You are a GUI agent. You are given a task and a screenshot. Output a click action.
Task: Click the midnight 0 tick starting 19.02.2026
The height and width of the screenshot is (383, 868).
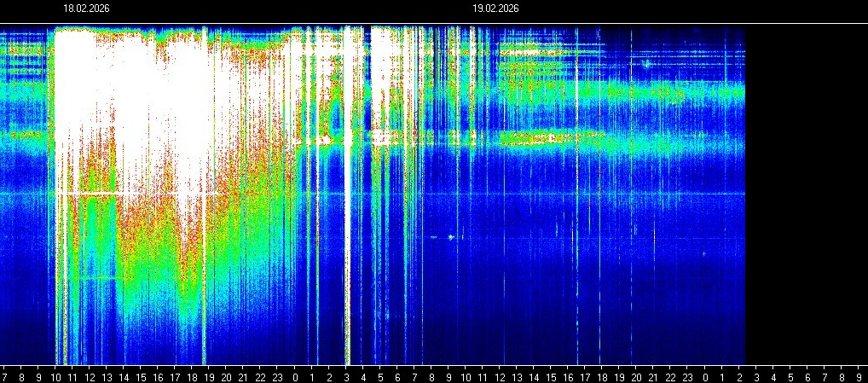pyautogui.click(x=295, y=375)
